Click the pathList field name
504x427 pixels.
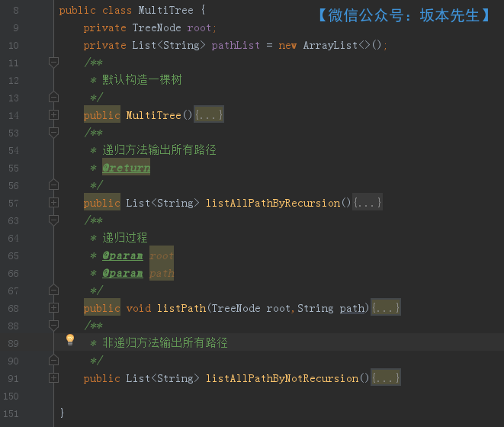[236, 46]
